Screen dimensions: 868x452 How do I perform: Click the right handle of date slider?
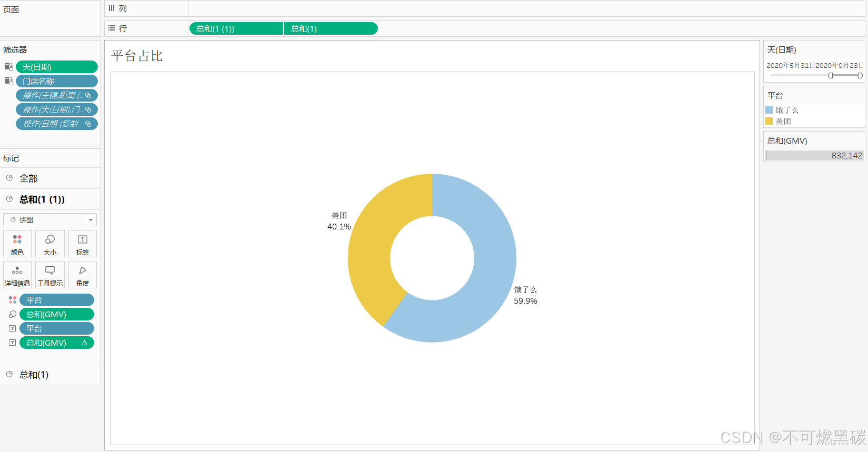[860, 76]
